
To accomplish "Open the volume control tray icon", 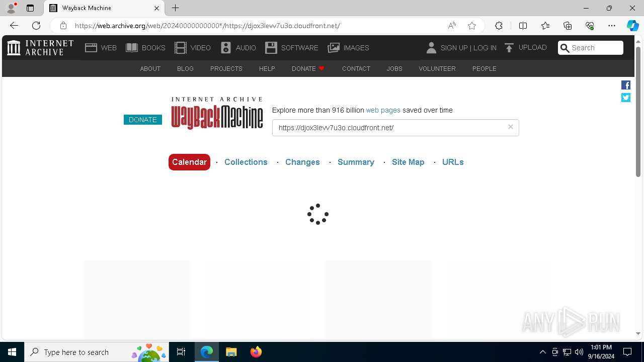I will tap(579, 352).
